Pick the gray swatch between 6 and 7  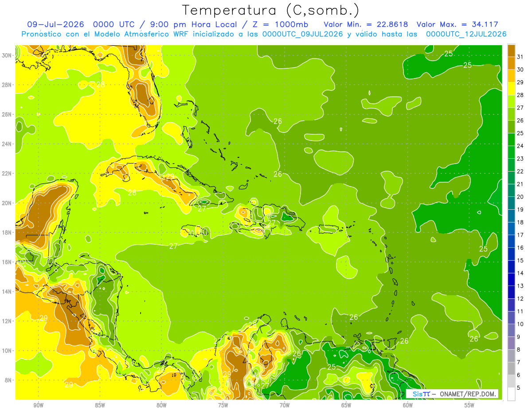511,368
